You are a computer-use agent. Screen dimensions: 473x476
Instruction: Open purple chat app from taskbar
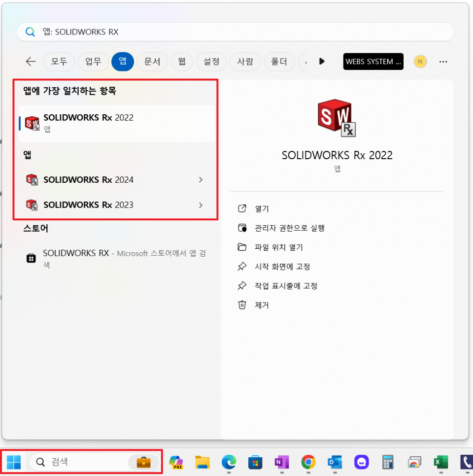coord(361,462)
